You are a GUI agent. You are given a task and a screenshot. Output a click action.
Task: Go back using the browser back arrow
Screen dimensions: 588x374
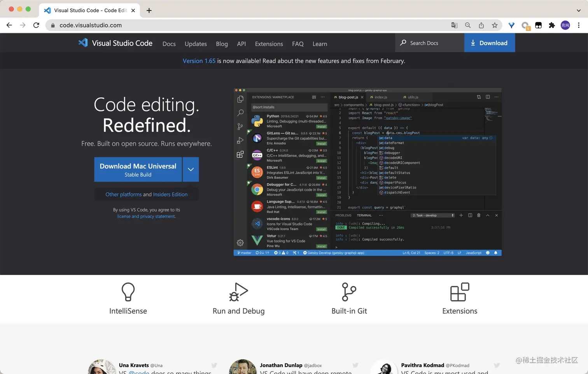point(9,25)
